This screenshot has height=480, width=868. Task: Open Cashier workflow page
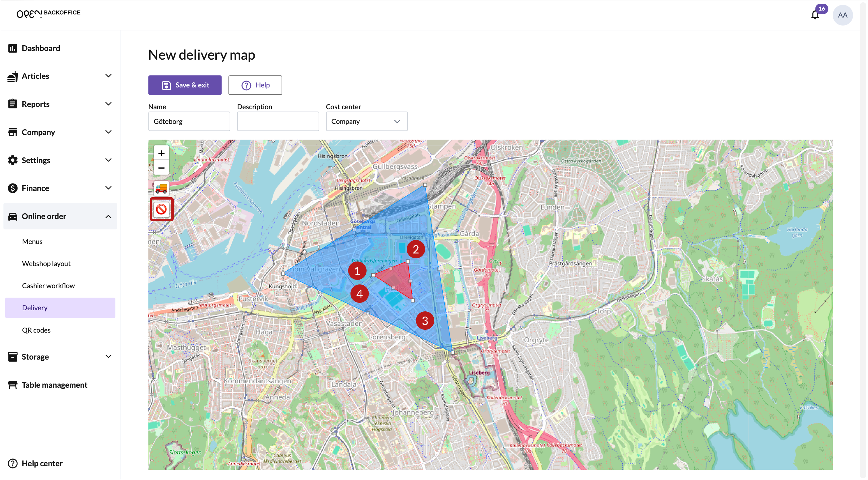tap(49, 285)
